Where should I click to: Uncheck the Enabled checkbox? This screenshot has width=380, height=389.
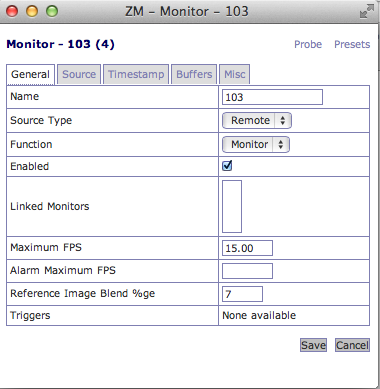[x=227, y=165]
